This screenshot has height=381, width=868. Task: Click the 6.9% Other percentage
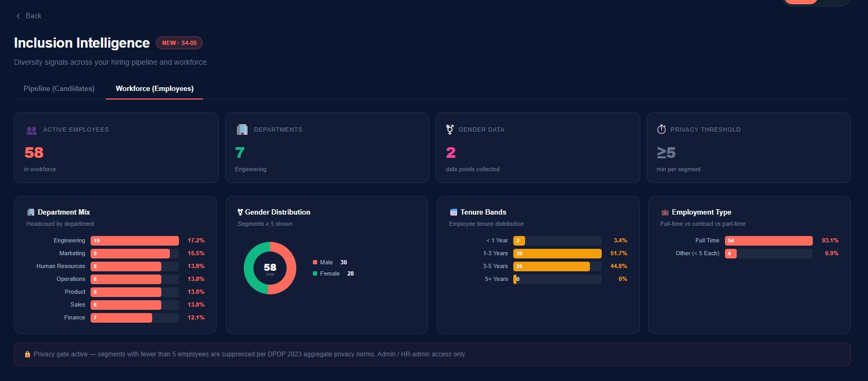pos(832,254)
